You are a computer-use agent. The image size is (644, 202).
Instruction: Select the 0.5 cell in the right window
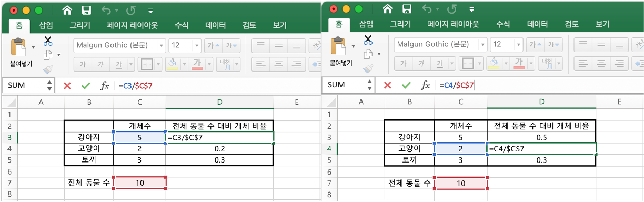(x=541, y=137)
